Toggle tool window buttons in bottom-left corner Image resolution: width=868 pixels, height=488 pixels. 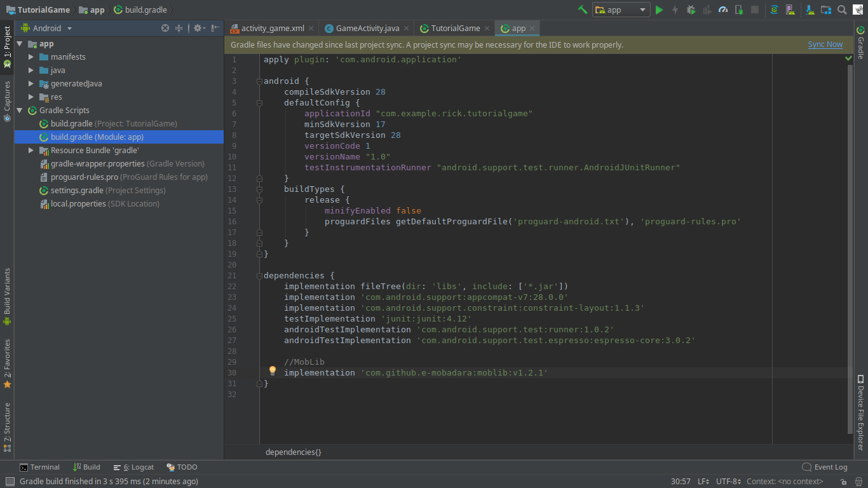click(x=9, y=482)
